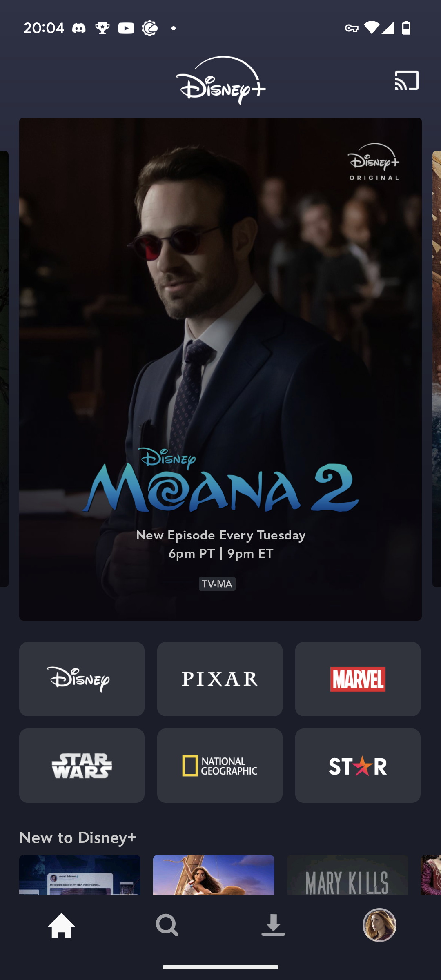Open the Pixar brand tile

tap(220, 679)
